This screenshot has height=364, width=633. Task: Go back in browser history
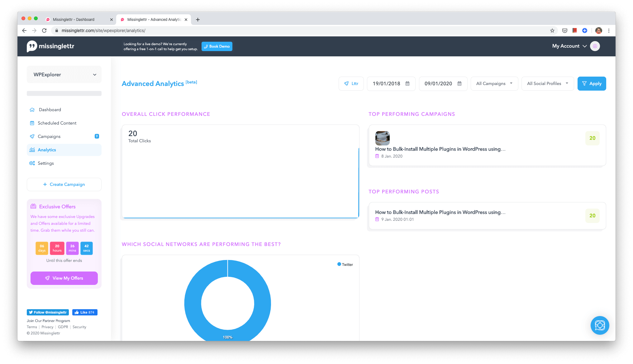pos(24,31)
